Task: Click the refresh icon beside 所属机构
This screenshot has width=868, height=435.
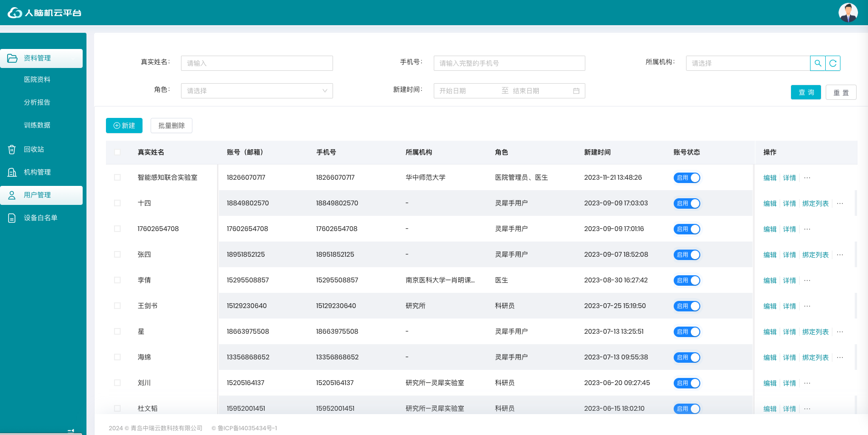Action: coord(833,63)
